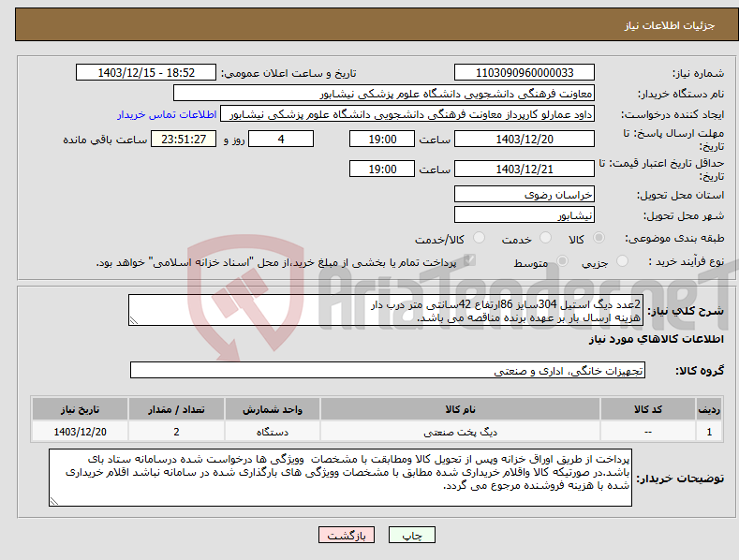This screenshot has width=739, height=560.
Task: Click the need date cell 1403/12/20 in table
Action: pos(80,432)
